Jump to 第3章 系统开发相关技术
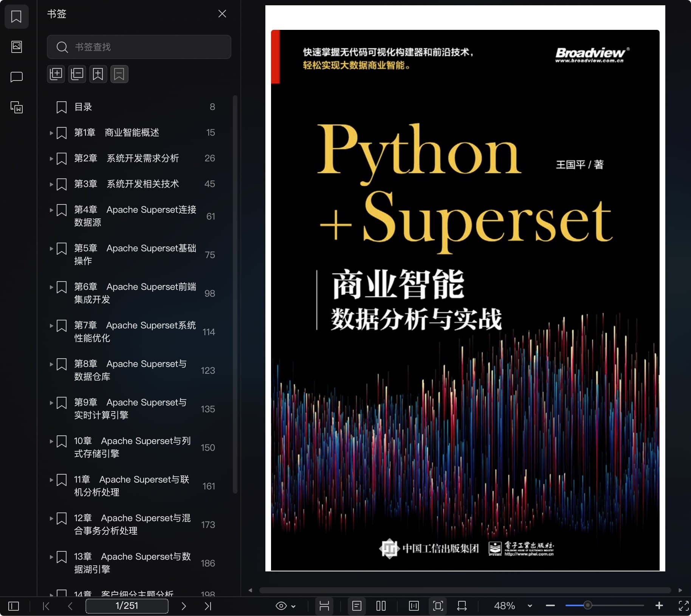This screenshot has height=616, width=691. [x=126, y=184]
